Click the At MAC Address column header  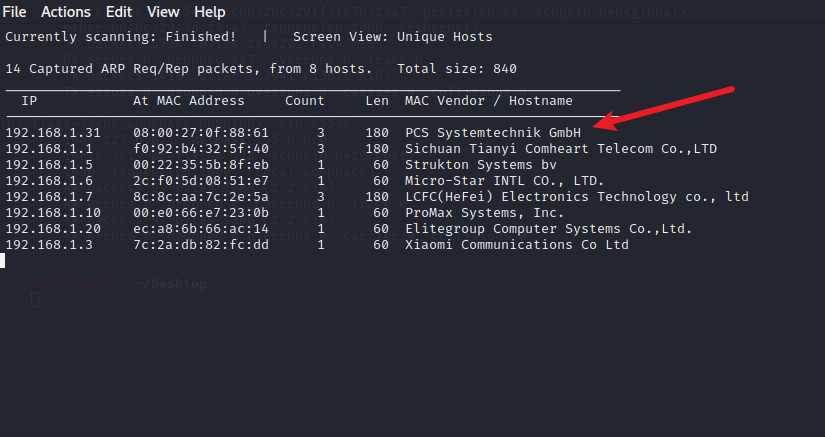coord(188,100)
